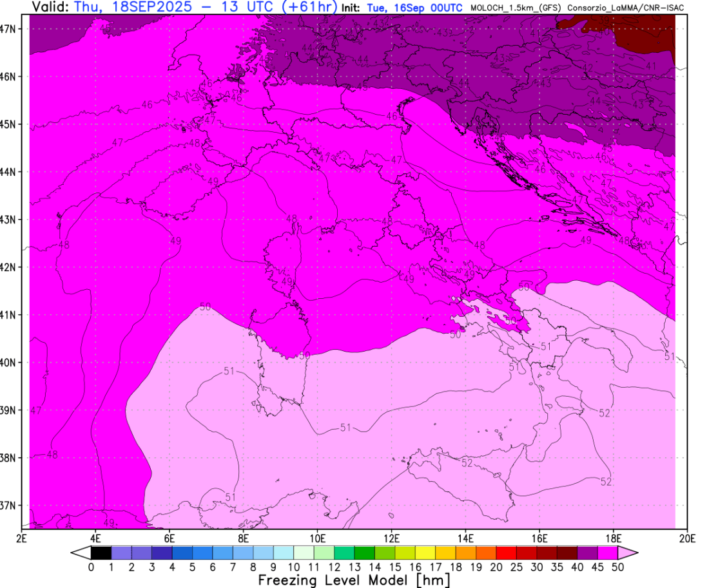Pick the dark blue swatch between 3 and 4
The width and height of the screenshot is (709, 588).
click(162, 553)
